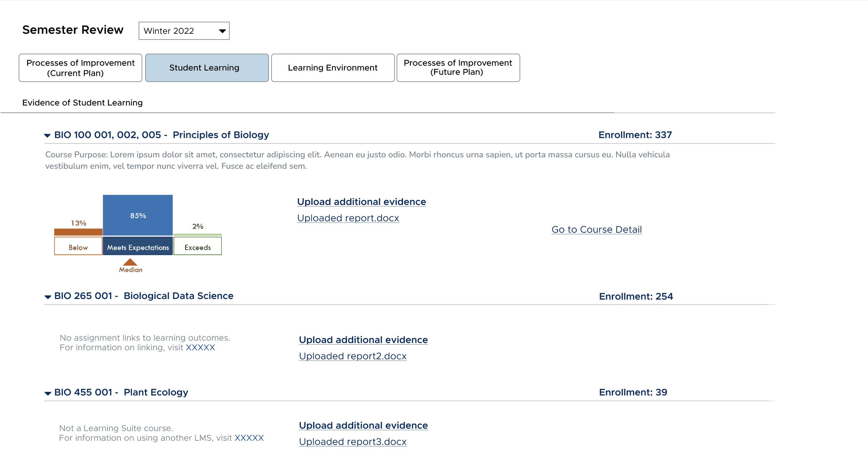
Task: Go to Course Detail link
Action: (x=596, y=229)
